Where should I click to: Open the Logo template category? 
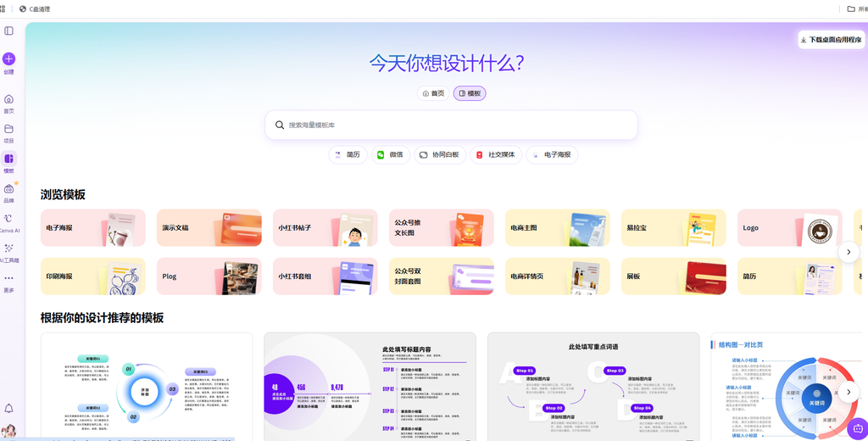tap(790, 227)
